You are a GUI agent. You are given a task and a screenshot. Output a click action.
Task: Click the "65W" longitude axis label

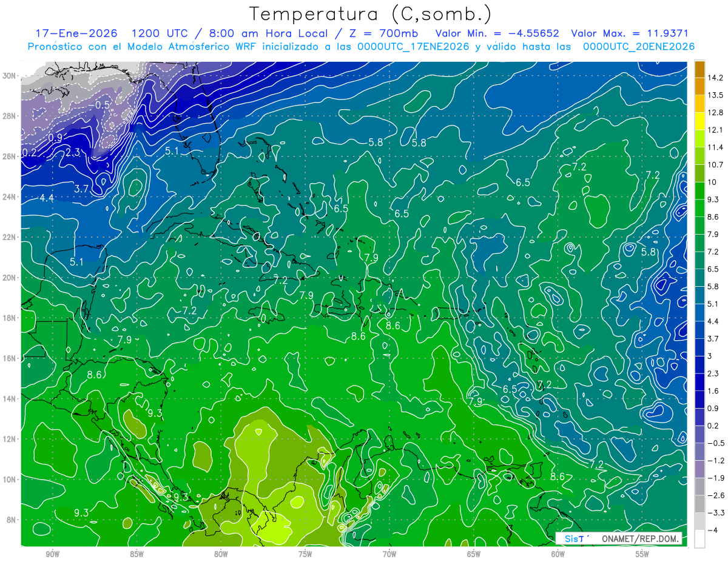tap(474, 555)
